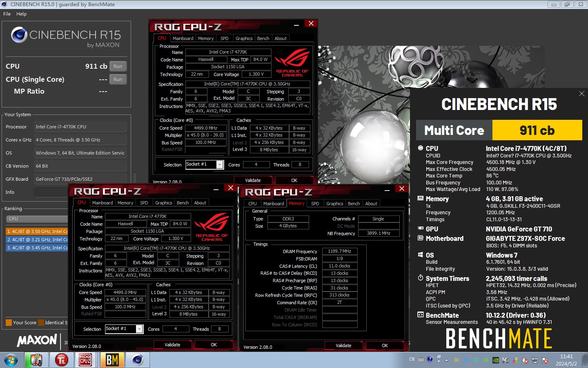
Task: Open the thermometer monitoring app in taskbar
Action: point(36,360)
